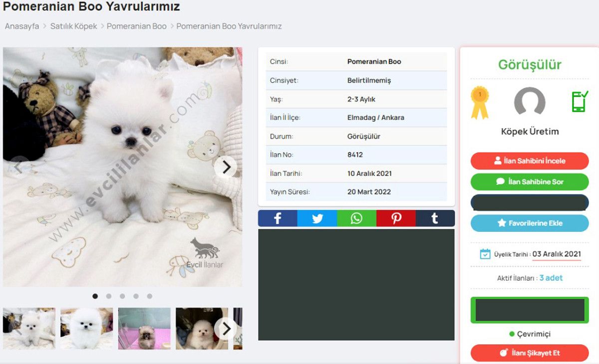View seller's 3 adet active listings
The height and width of the screenshot is (364, 599).
tap(551, 278)
